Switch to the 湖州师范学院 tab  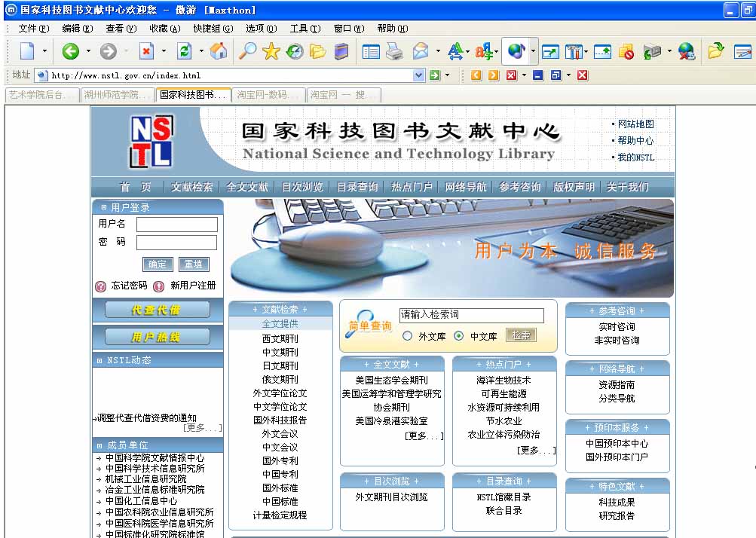117,95
